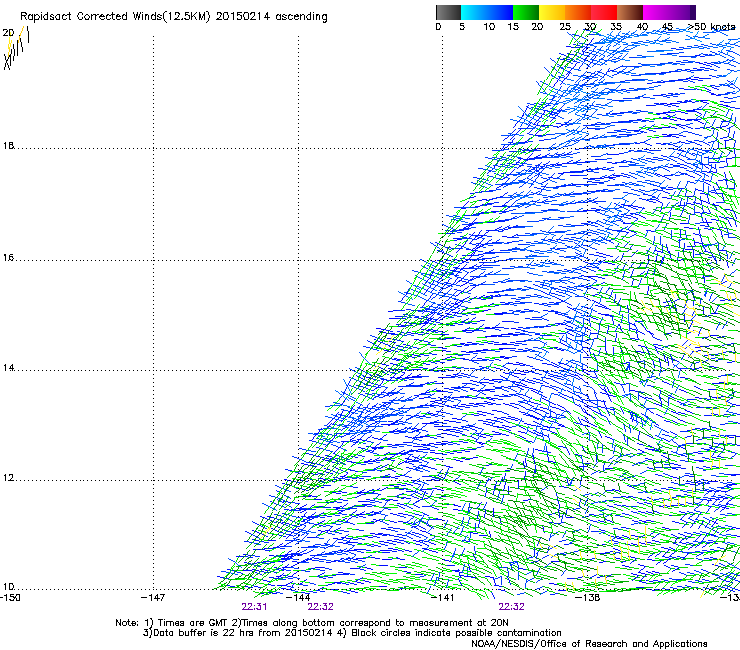Click the latitude axis label '14'

click(8, 368)
